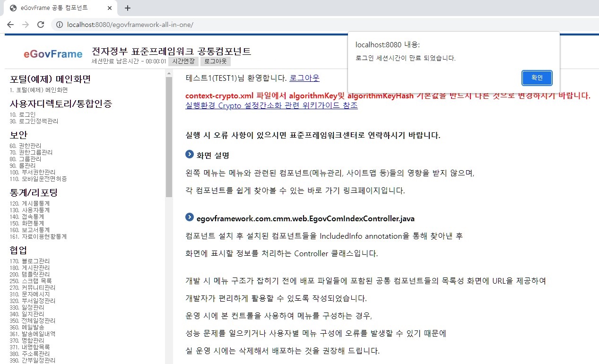Open 360. 메일발송 menu entry

(26, 327)
